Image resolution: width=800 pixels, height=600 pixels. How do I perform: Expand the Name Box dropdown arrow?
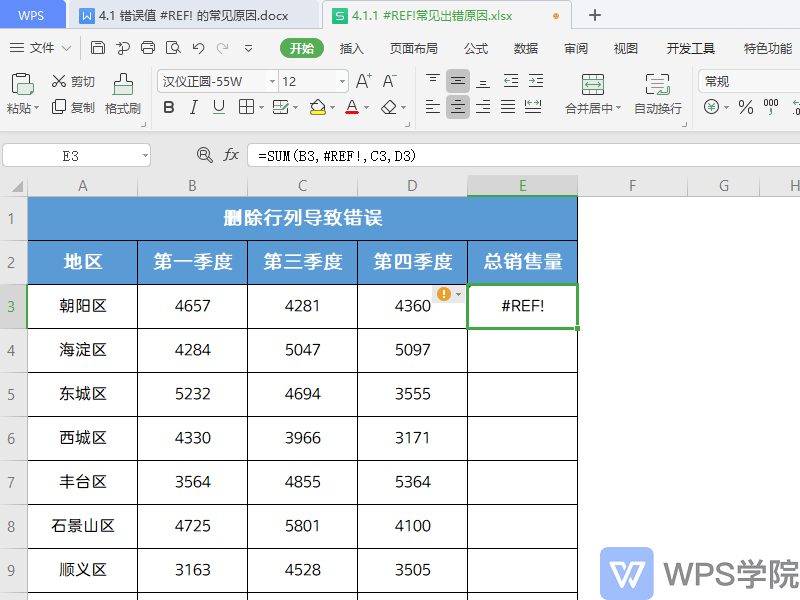pyautogui.click(x=145, y=156)
